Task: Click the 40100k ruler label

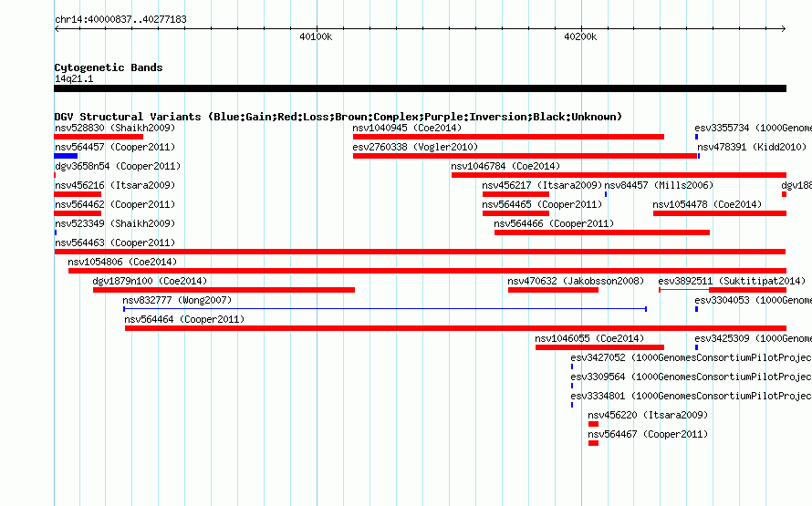Action: point(316,36)
